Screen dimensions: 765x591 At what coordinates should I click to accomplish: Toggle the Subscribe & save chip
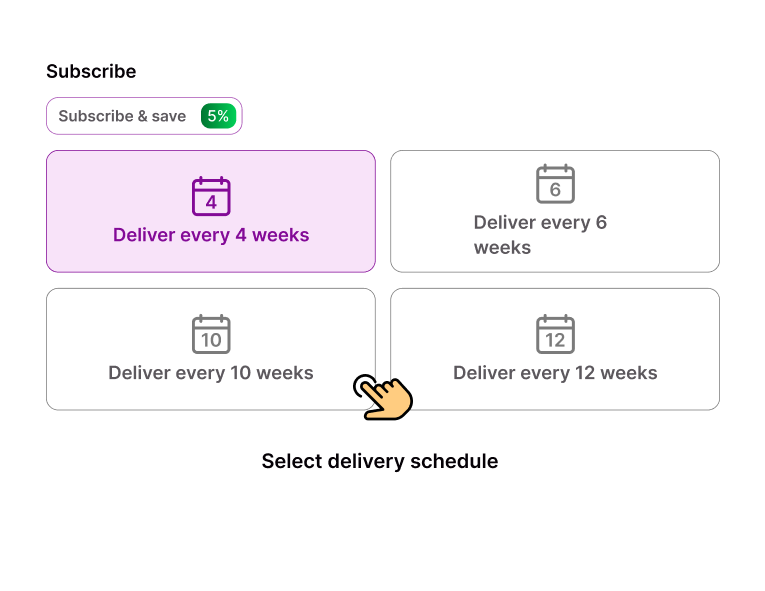tap(144, 116)
